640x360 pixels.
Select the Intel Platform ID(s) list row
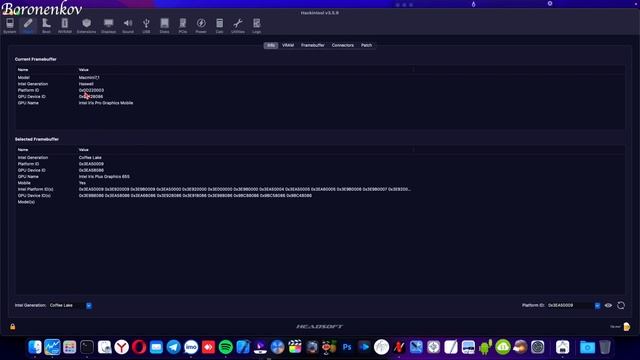click(x=320, y=189)
